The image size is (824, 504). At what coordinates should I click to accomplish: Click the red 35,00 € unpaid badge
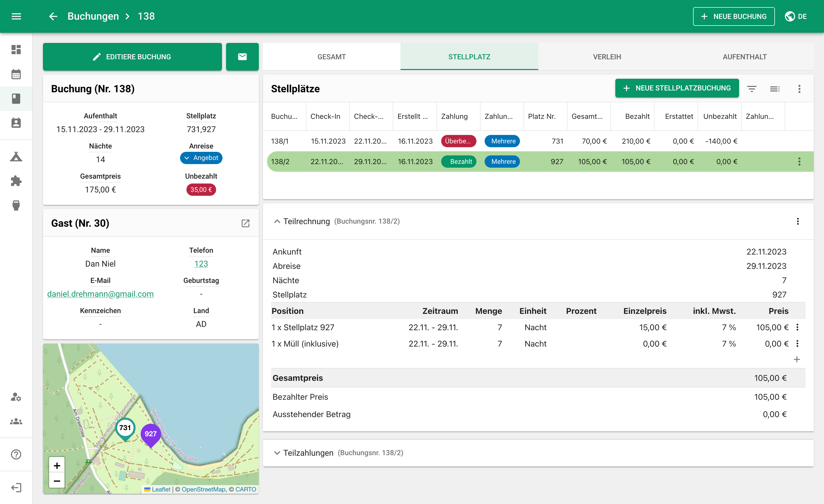coord(201,189)
